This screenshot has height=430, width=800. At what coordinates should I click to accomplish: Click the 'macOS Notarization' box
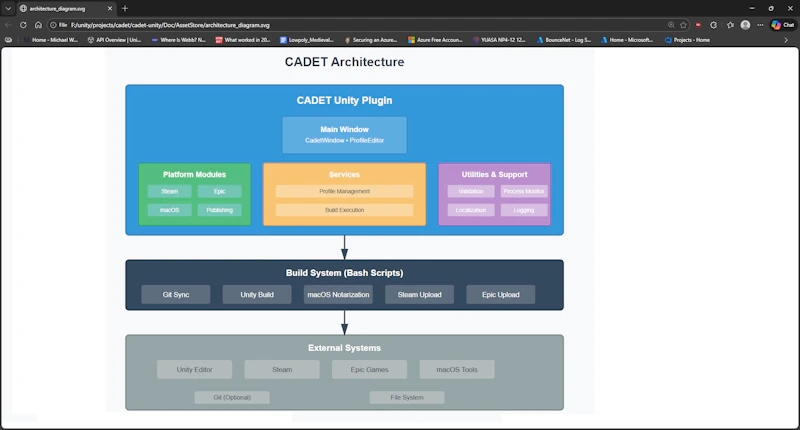pos(338,294)
